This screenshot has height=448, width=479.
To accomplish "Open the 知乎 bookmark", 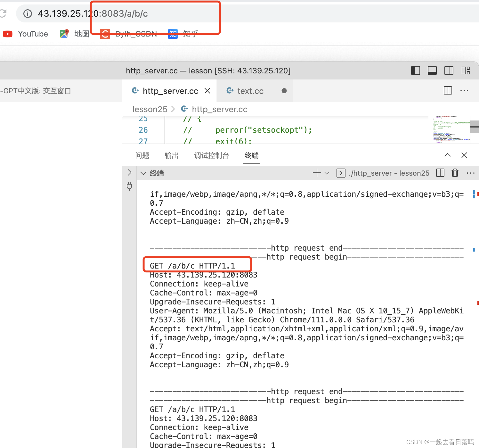I will pos(183,34).
